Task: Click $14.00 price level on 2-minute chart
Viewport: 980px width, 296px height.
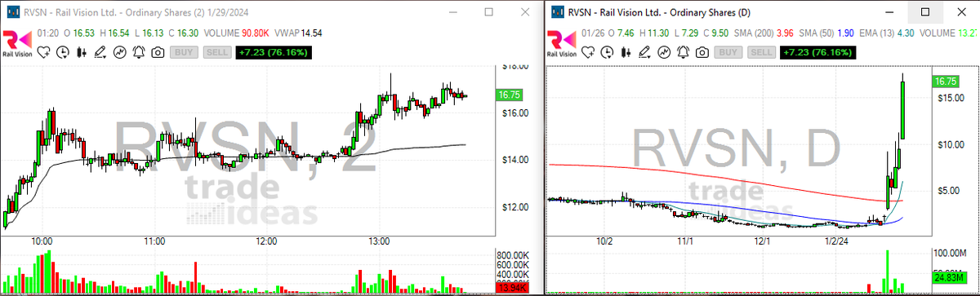Action: click(516, 160)
